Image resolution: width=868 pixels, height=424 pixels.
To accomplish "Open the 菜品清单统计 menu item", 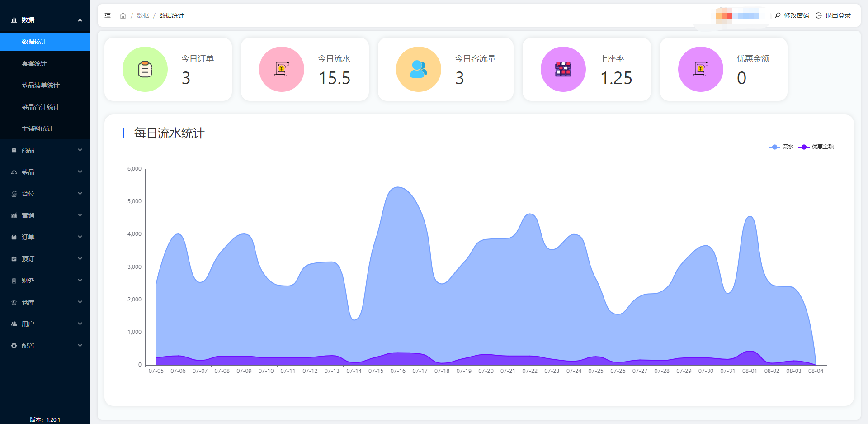I will (41, 85).
